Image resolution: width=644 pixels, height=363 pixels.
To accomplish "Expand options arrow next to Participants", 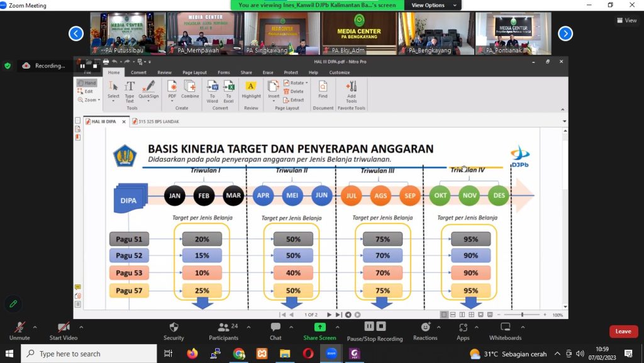I will coord(248,327).
